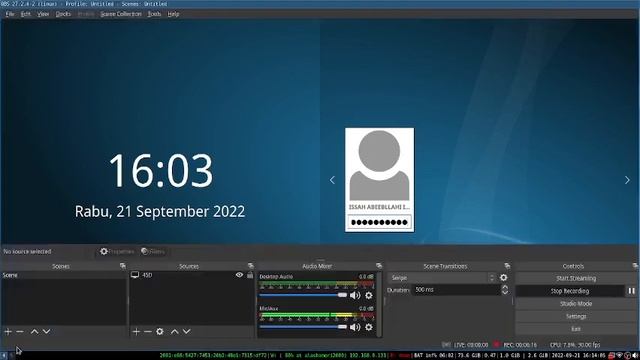640x360 pixels.
Task: Open the View menu
Action: click(43, 14)
